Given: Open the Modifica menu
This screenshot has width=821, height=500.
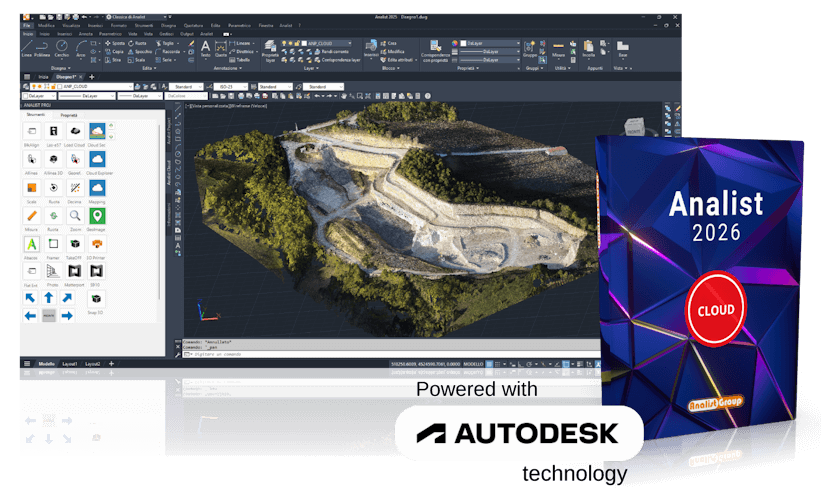Looking at the screenshot, I should [x=46, y=25].
